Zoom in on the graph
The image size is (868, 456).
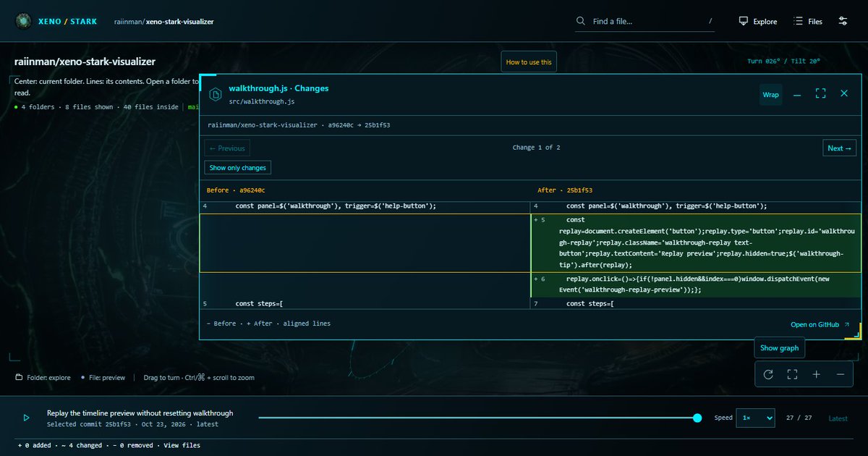[x=816, y=374]
